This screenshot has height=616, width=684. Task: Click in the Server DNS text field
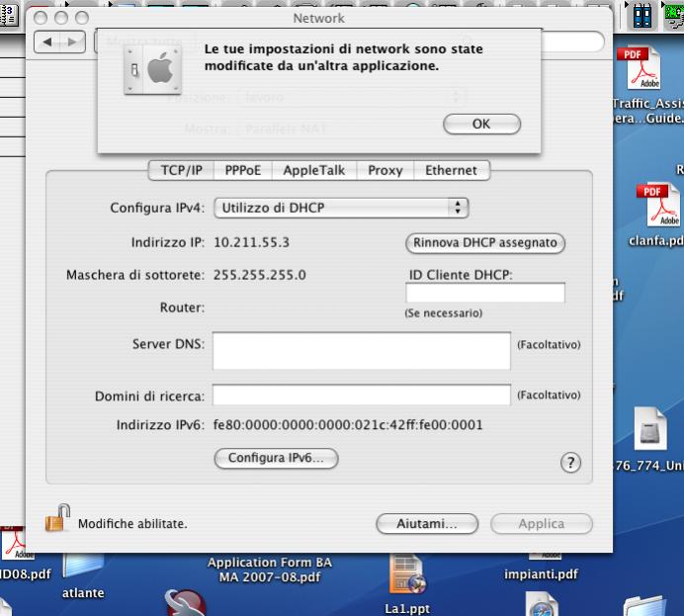tap(361, 350)
